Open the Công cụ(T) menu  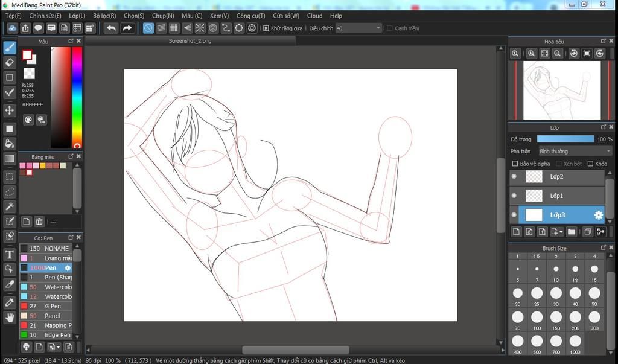pos(250,16)
